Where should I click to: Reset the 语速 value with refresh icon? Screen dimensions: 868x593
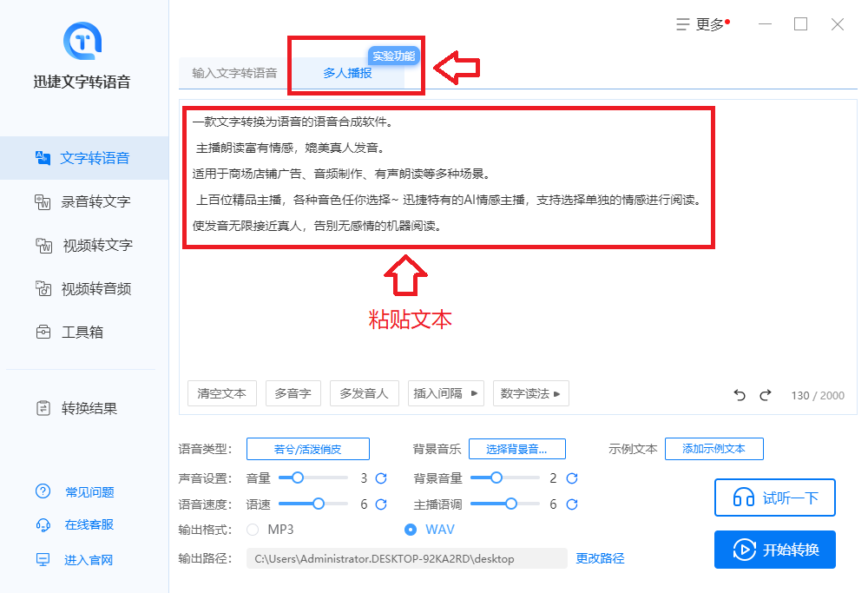(x=381, y=504)
